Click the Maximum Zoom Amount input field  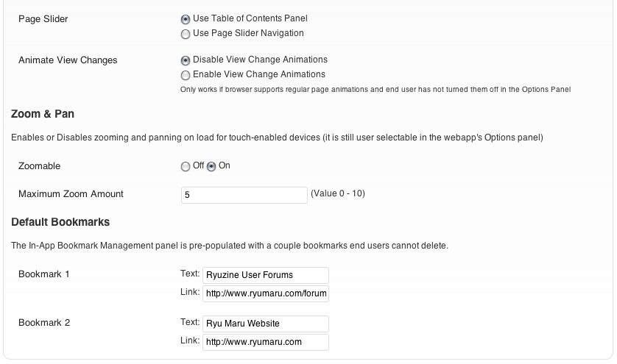pyautogui.click(x=244, y=195)
